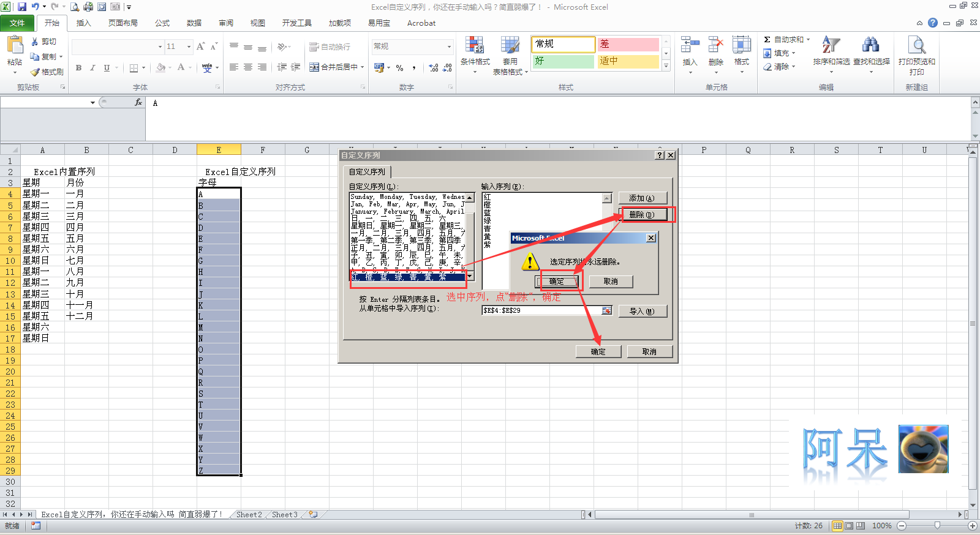980x535 pixels.
Task: Cut the selection with 剪切
Action: [43, 42]
